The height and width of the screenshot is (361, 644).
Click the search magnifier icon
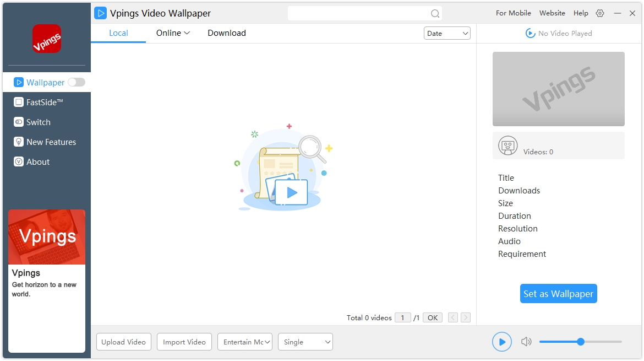pos(435,14)
